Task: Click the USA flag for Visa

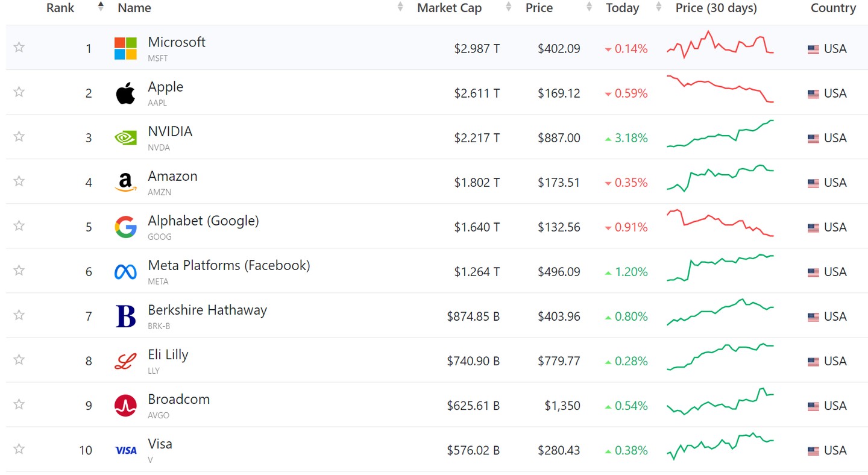Action: tap(813, 451)
